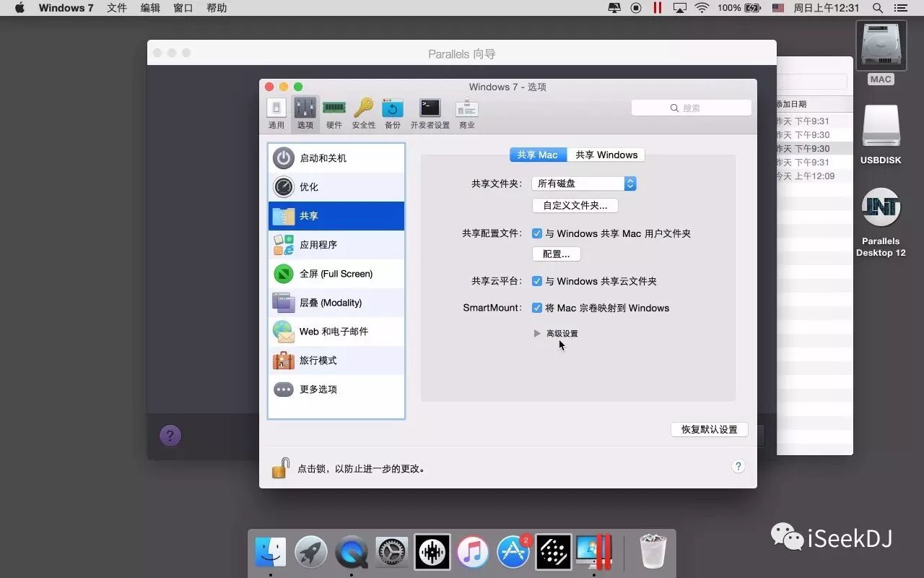The height and width of the screenshot is (578, 924).
Task: Open the 安全性 (Security) key icon
Action: click(363, 114)
